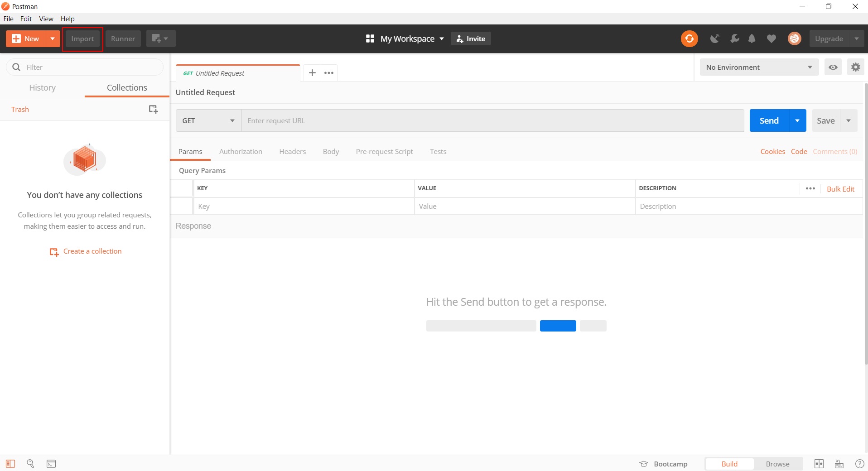Image resolution: width=868 pixels, height=471 pixels.
Task: Toggle the sidebar icon in status bar
Action: (10, 464)
